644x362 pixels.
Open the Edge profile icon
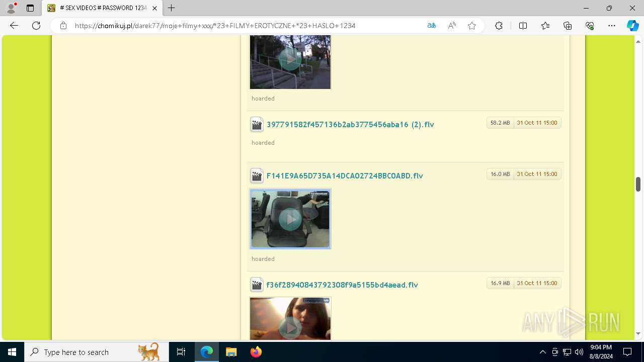tap(11, 8)
